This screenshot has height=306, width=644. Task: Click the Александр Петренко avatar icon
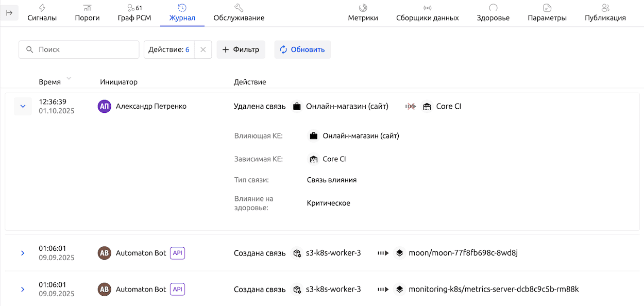105,106
